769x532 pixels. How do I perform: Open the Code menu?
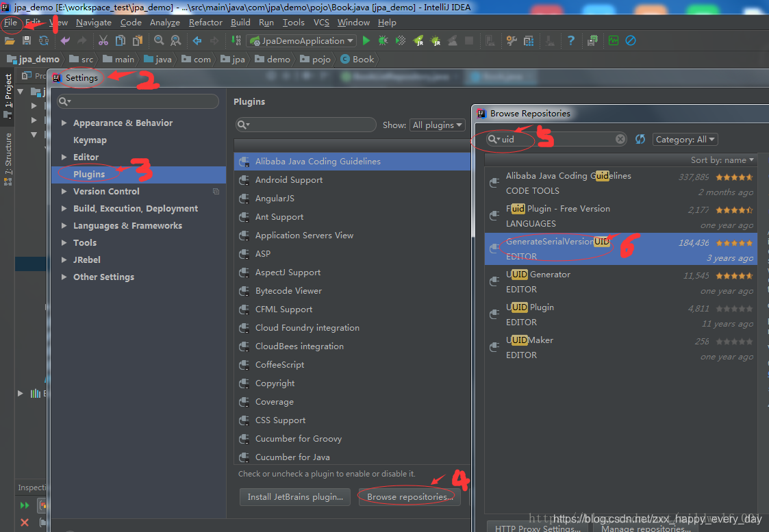[x=131, y=23]
